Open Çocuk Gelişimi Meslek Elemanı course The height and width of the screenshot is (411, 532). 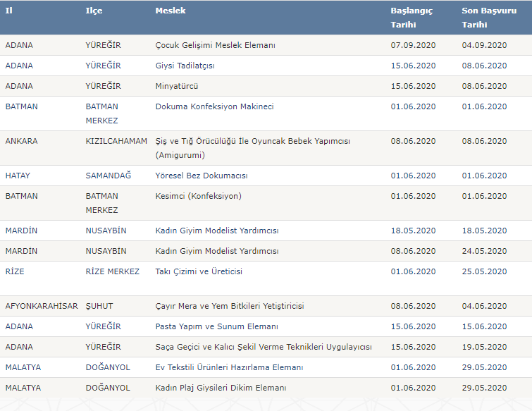[x=215, y=45]
